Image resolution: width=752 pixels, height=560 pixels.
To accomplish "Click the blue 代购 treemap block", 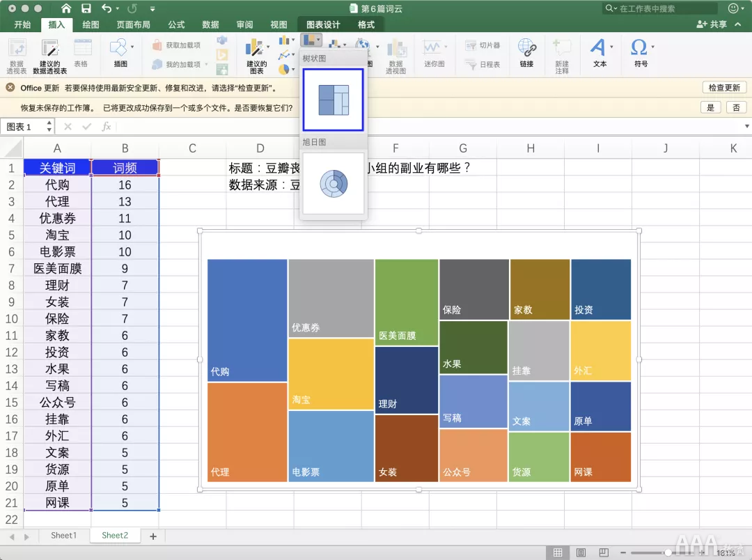I will 247,320.
